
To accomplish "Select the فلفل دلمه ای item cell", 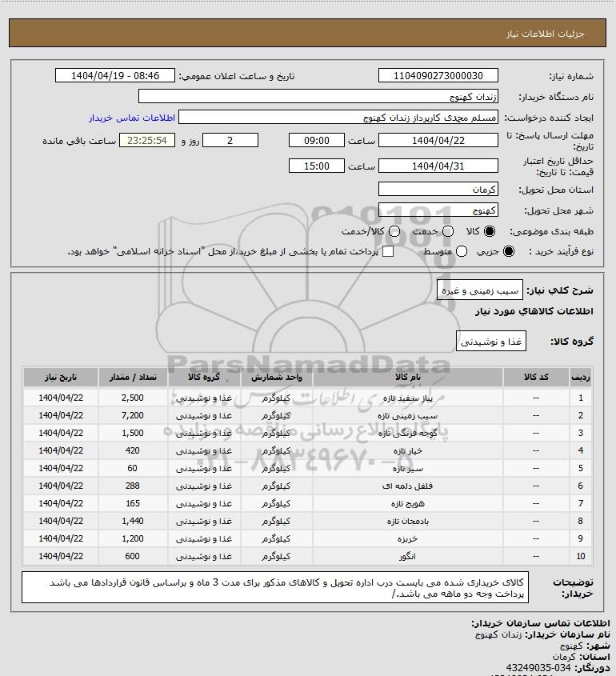I will [x=408, y=486].
